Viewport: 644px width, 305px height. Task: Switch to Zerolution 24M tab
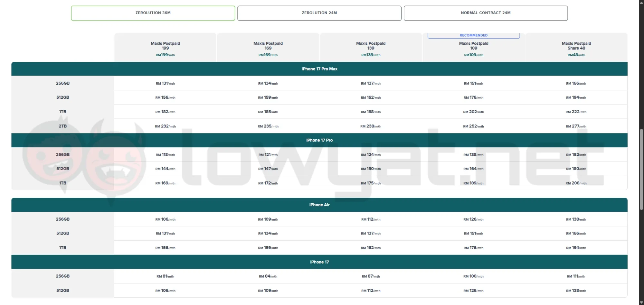tap(319, 13)
